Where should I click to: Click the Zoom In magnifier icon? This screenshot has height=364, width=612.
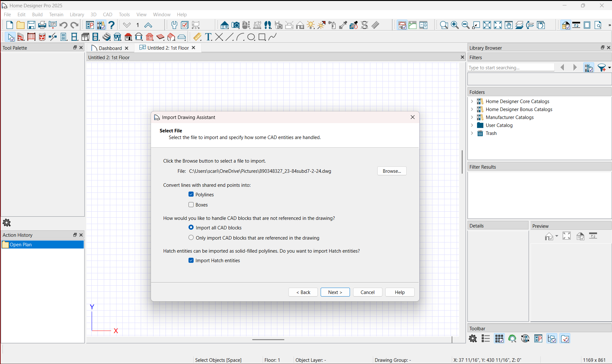pyautogui.click(x=455, y=25)
